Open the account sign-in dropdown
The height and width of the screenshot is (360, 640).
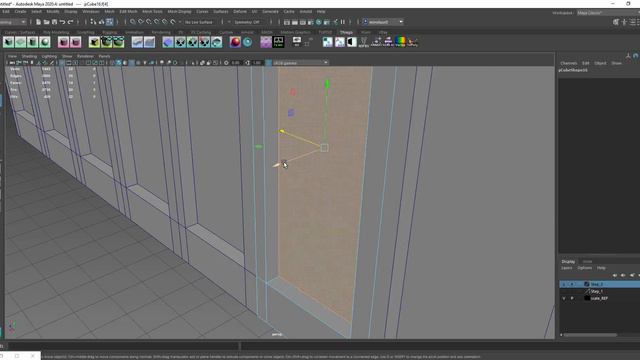tap(383, 22)
